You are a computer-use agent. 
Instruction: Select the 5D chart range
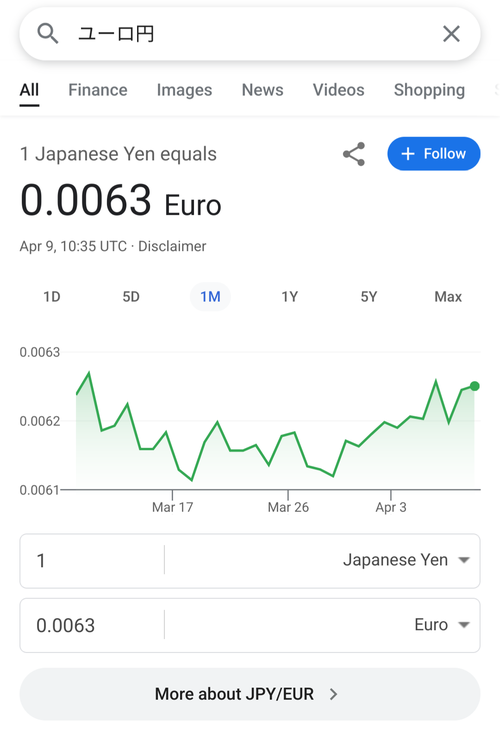131,297
